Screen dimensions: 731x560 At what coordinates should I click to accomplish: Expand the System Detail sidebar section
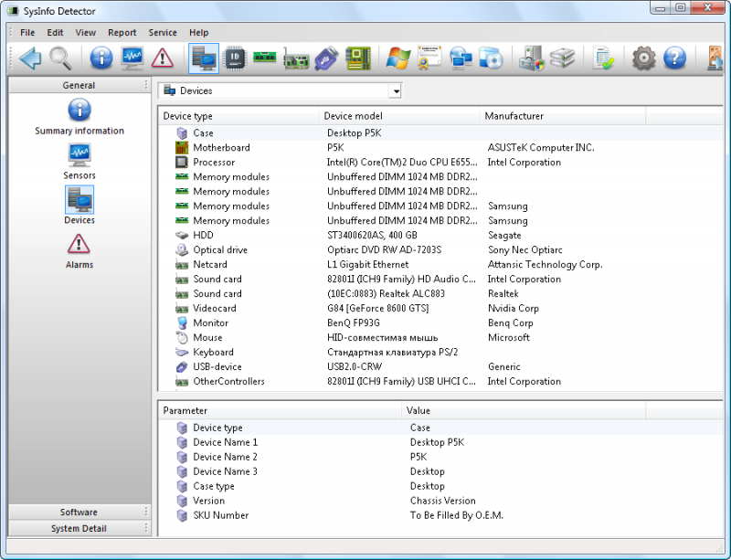[79, 529]
